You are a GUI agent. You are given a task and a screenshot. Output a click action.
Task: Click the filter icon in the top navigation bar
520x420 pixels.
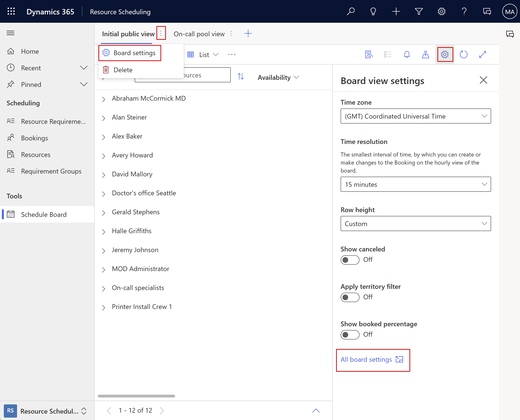(418, 12)
